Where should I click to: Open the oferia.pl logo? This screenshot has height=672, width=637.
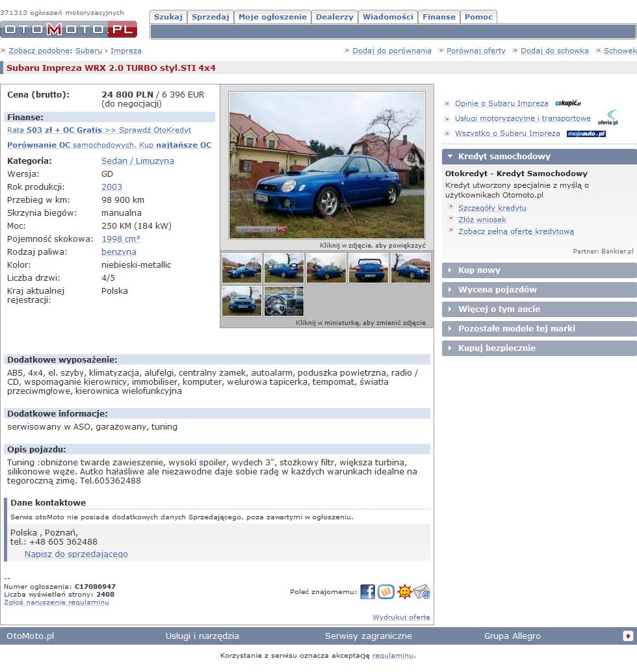(x=608, y=118)
